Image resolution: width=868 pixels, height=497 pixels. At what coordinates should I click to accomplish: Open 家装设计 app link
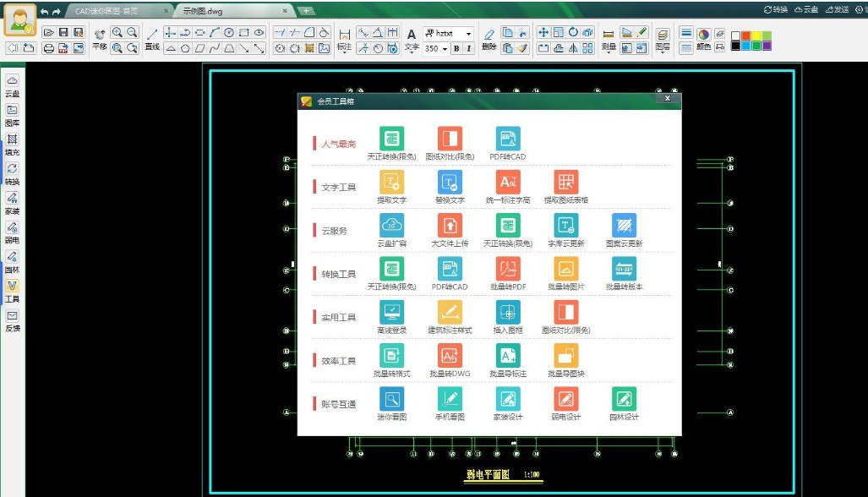pos(508,403)
